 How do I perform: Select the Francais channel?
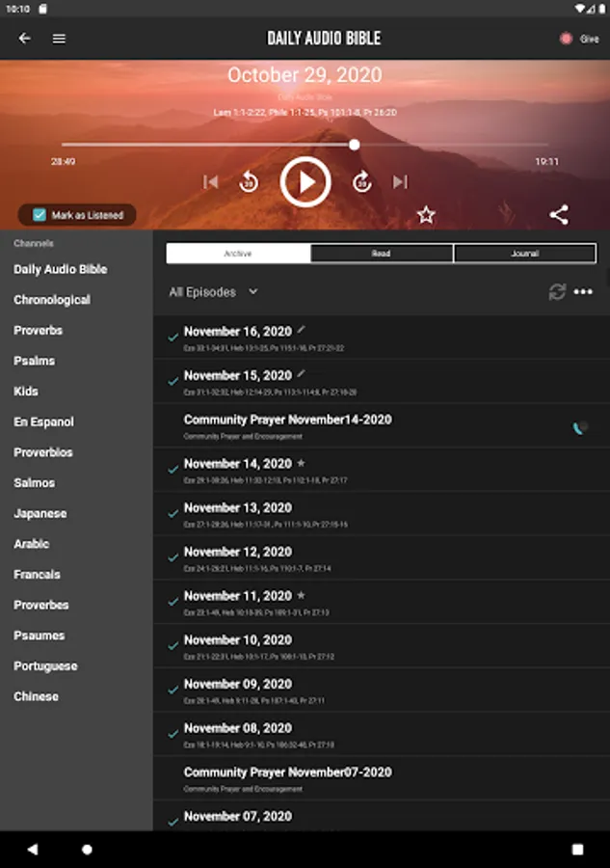coord(37,574)
